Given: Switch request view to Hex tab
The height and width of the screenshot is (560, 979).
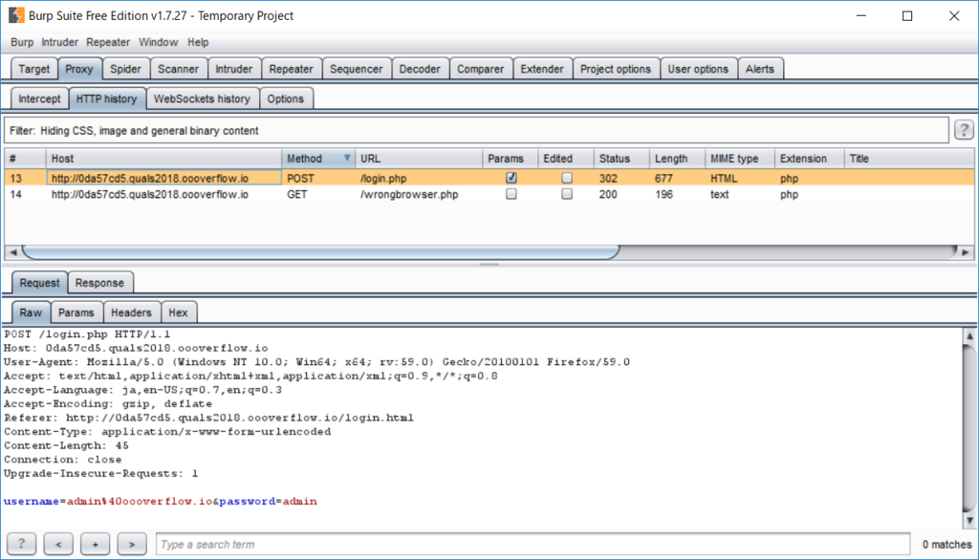Looking at the screenshot, I should click(178, 312).
